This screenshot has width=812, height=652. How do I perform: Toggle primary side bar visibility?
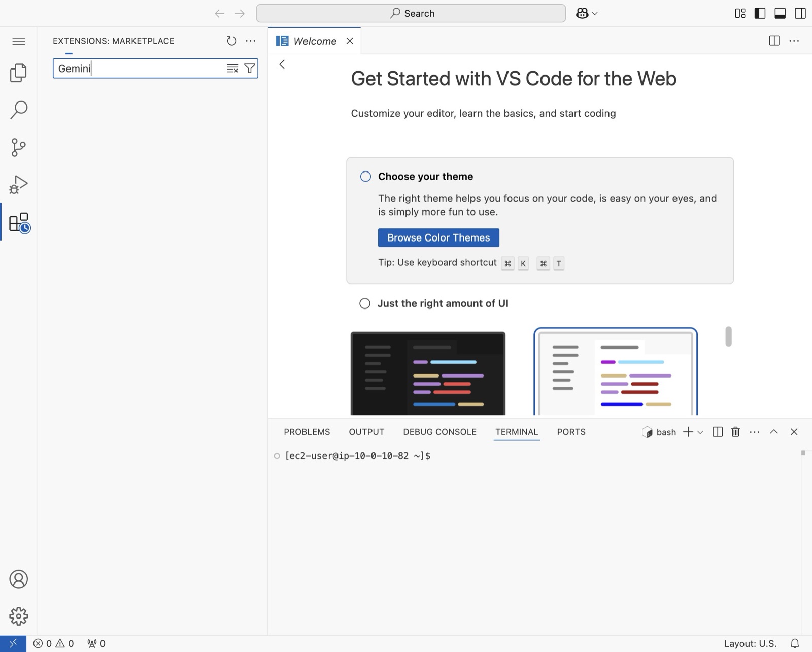(760, 13)
